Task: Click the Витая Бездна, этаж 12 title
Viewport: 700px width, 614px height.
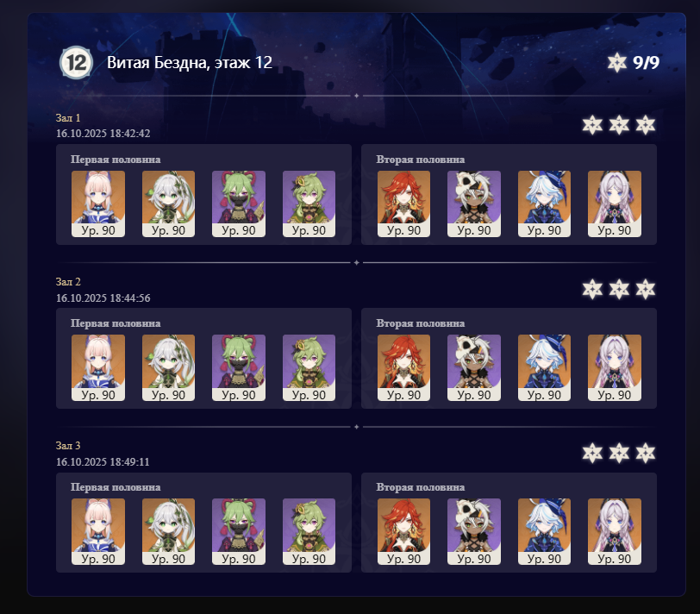Action: (x=190, y=62)
